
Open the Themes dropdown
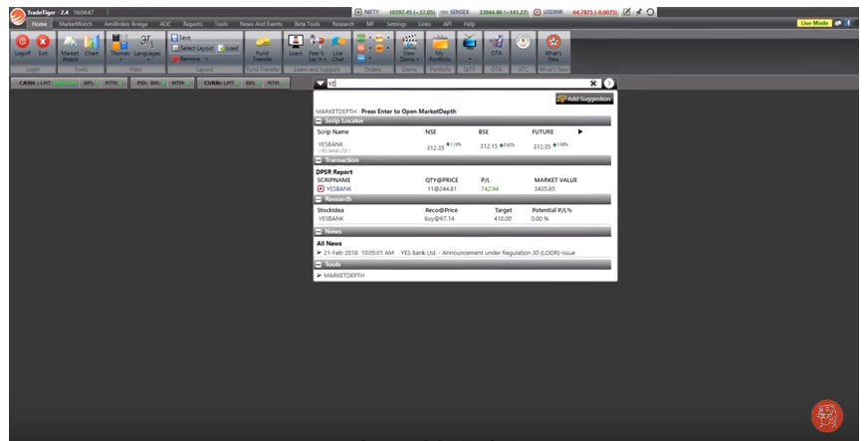coord(119,47)
